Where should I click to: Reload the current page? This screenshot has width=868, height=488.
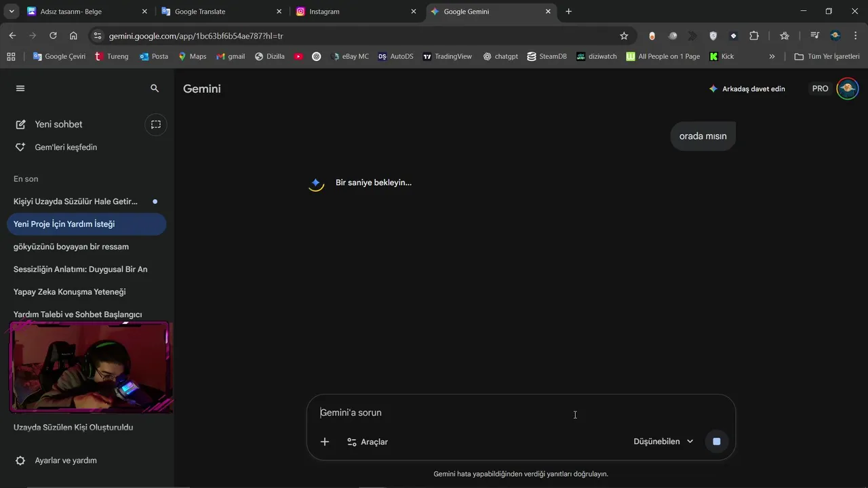coord(53,36)
